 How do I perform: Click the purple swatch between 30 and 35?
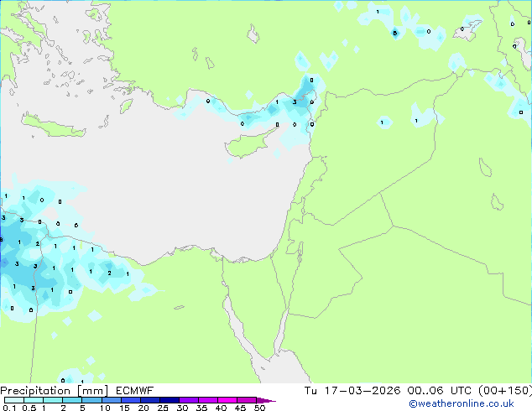tap(188, 400)
